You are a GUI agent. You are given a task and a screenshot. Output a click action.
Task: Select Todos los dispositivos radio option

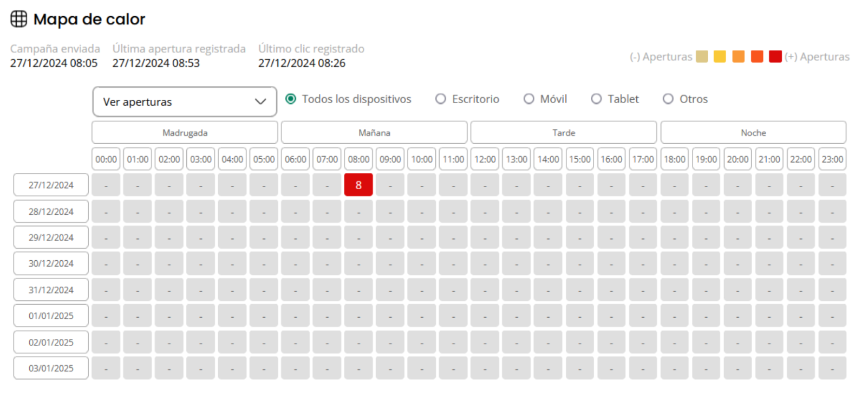coord(291,99)
